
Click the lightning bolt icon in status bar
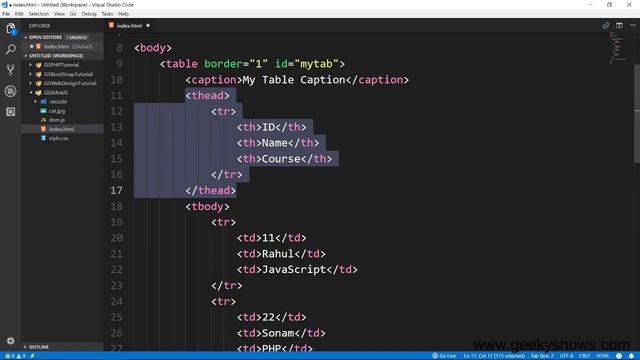pyautogui.click(x=32, y=356)
